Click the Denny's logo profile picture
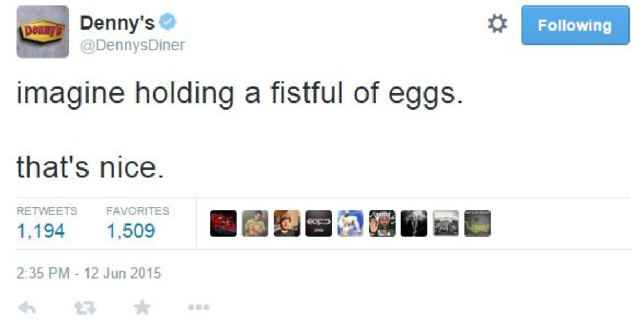 tap(42, 32)
